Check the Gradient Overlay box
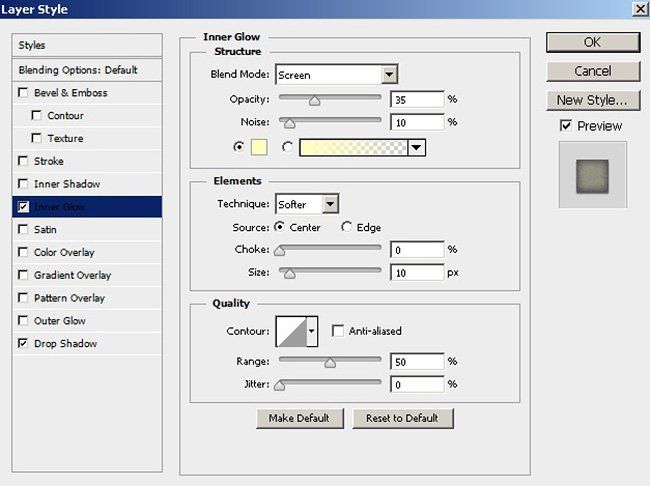This screenshot has height=486, width=650. pyautogui.click(x=23, y=275)
